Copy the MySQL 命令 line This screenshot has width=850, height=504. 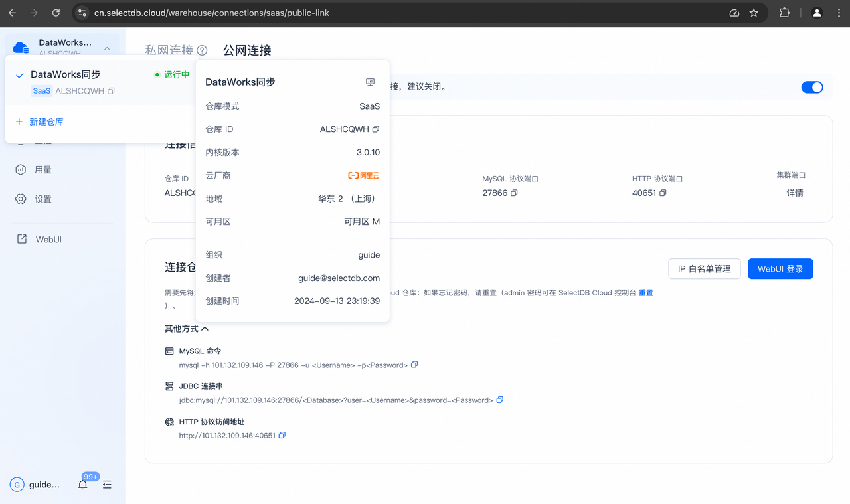pyautogui.click(x=414, y=365)
